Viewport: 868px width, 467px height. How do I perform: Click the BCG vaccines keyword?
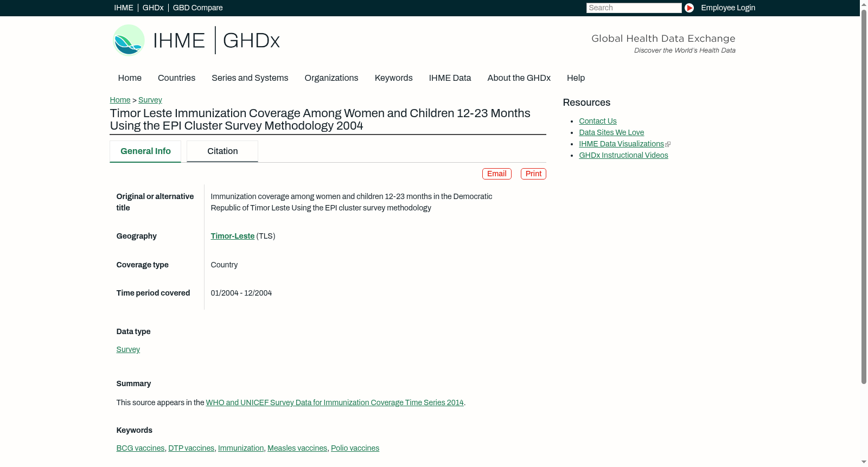click(140, 448)
